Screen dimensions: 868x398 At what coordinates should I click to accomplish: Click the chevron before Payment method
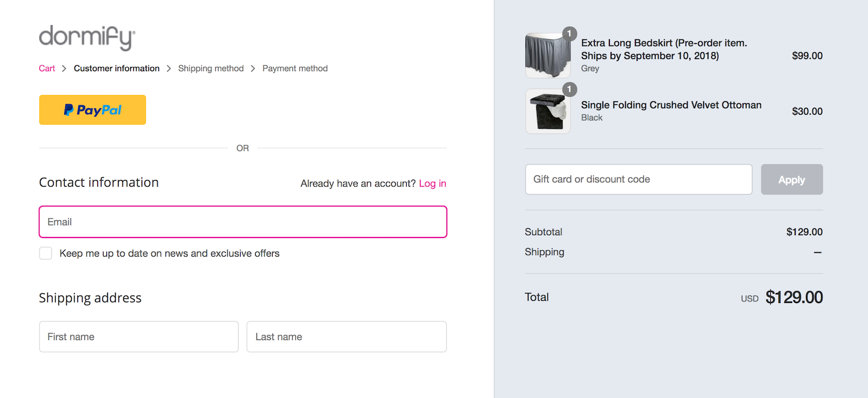[253, 68]
